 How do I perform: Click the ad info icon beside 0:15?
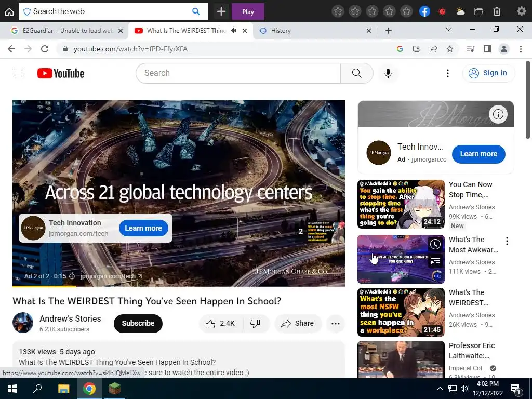tap(72, 276)
